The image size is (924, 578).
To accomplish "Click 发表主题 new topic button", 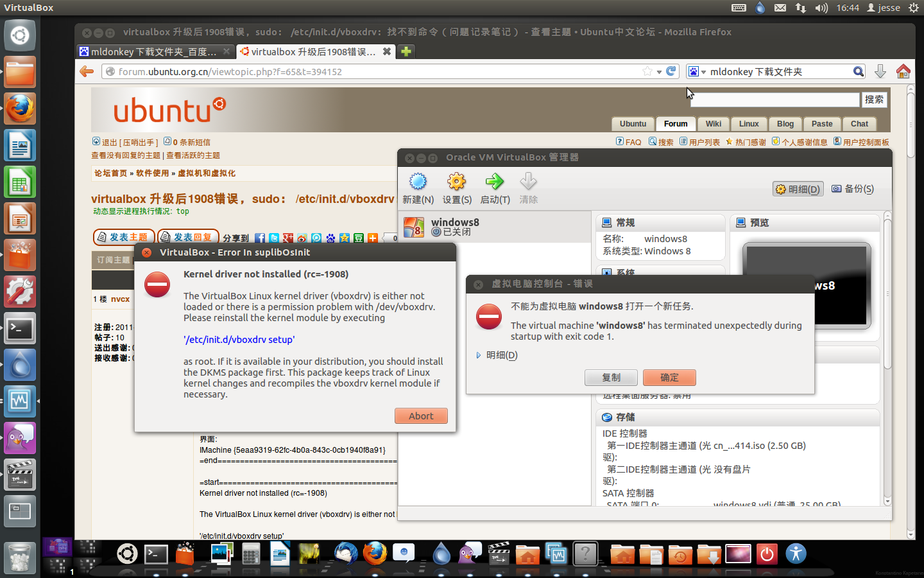I will [x=124, y=237].
